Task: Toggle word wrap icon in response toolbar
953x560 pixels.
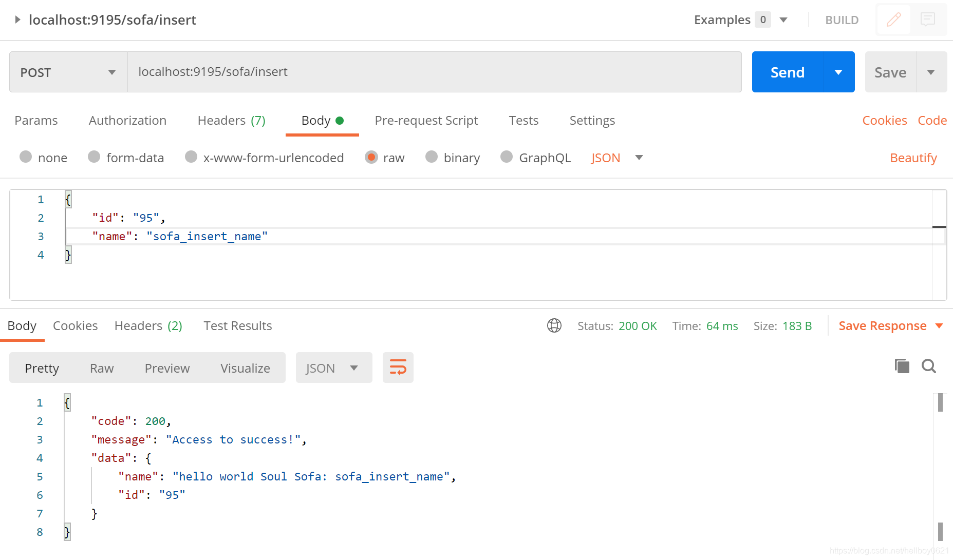Action: pyautogui.click(x=398, y=368)
